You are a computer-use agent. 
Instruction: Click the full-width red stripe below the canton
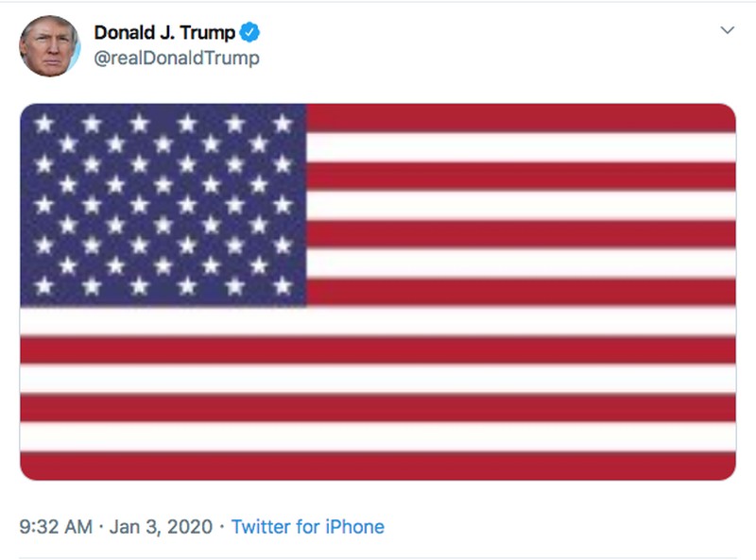pyautogui.click(x=378, y=350)
